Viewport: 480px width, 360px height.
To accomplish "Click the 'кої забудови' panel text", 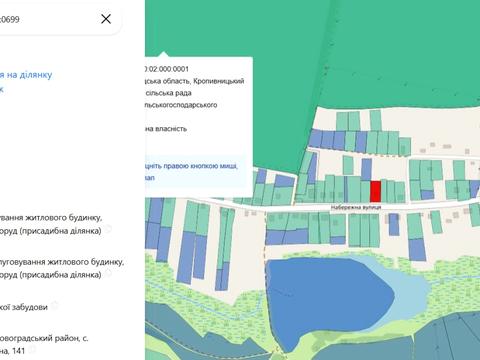I will 24,307.
